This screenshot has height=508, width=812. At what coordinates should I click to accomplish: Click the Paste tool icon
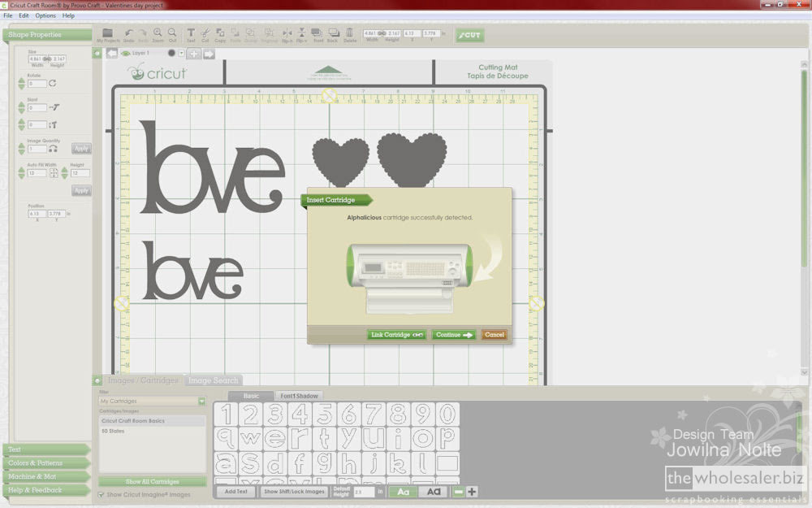[x=235, y=33]
